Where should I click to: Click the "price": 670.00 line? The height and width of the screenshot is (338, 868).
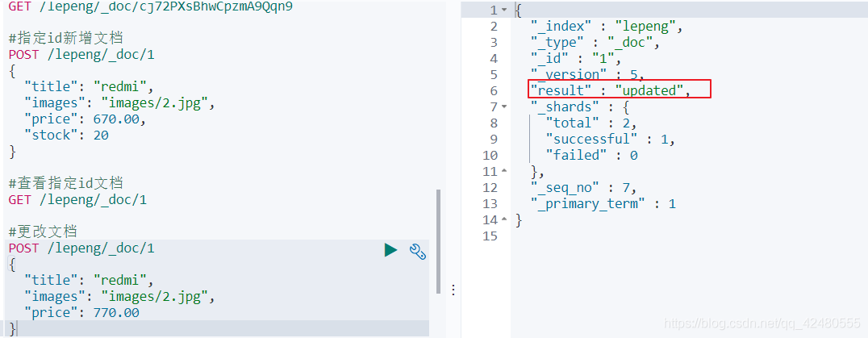(87, 119)
